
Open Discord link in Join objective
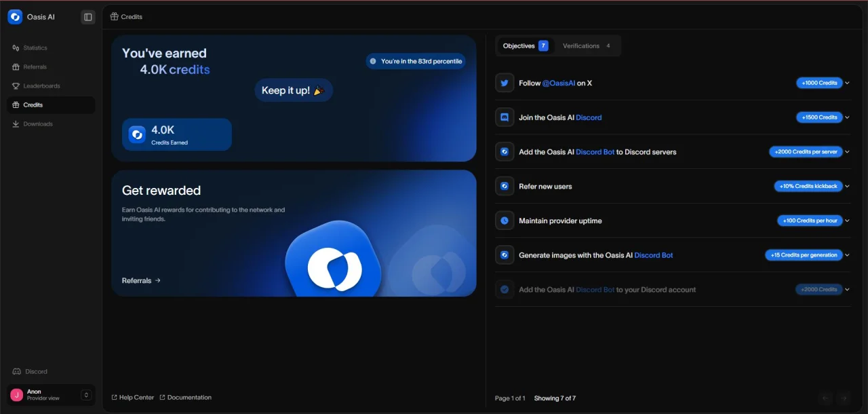pyautogui.click(x=589, y=117)
